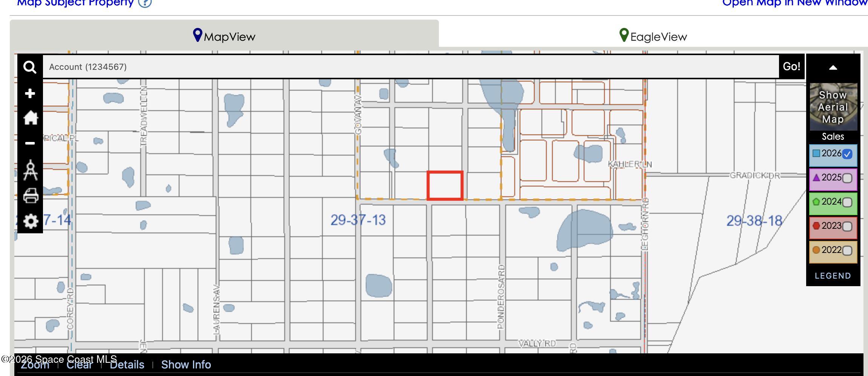Click the GOVAN AV street label
Screen dimensions: 868x376
pyautogui.click(x=358, y=115)
